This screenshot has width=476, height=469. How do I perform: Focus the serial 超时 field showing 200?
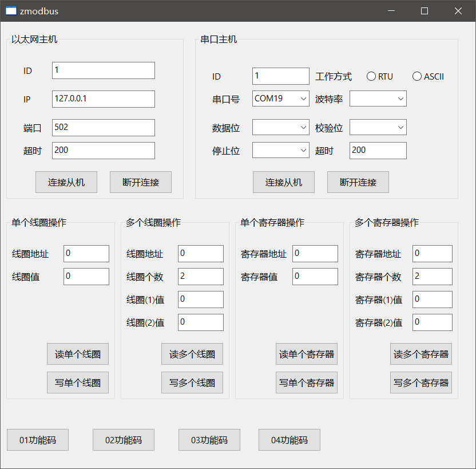pos(378,151)
